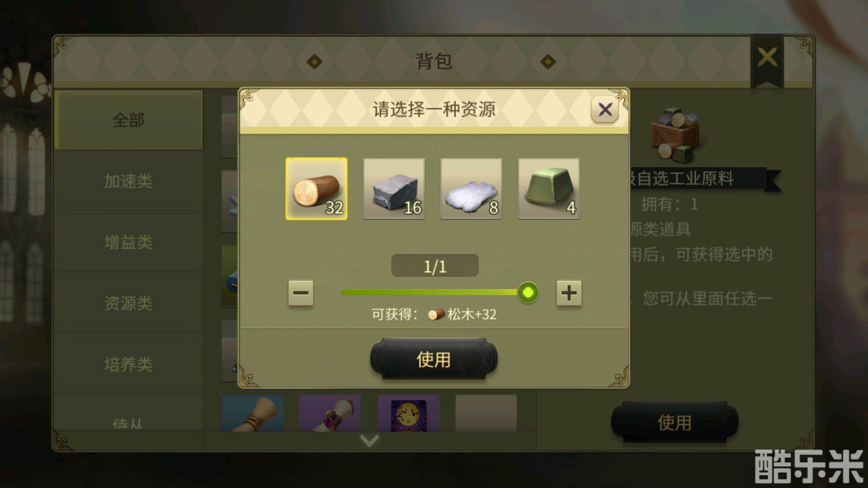
Task: Pick the green ingot resource with 4
Action: pyautogui.click(x=548, y=189)
